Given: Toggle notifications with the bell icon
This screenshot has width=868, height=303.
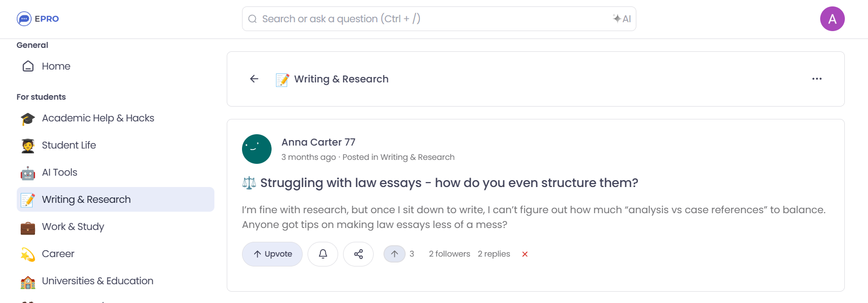Looking at the screenshot, I should tap(323, 254).
